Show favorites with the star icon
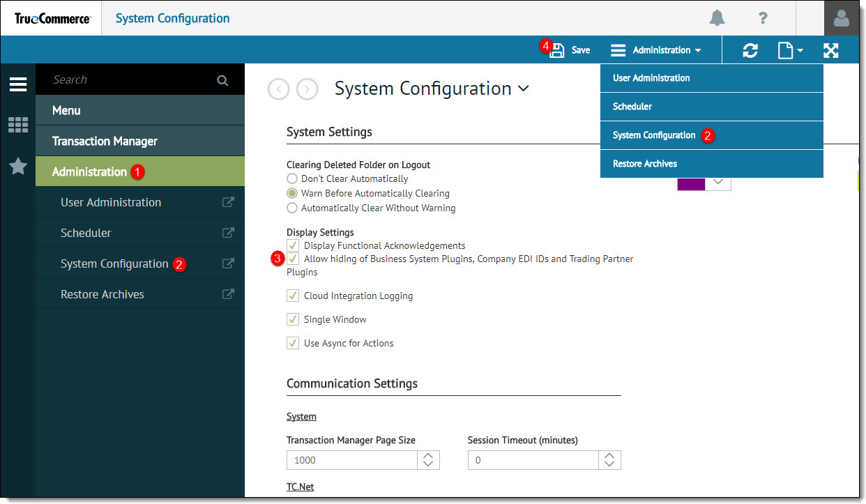 pyautogui.click(x=18, y=167)
